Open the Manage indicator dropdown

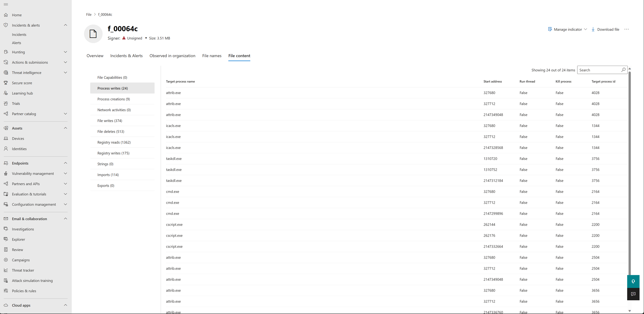click(568, 29)
